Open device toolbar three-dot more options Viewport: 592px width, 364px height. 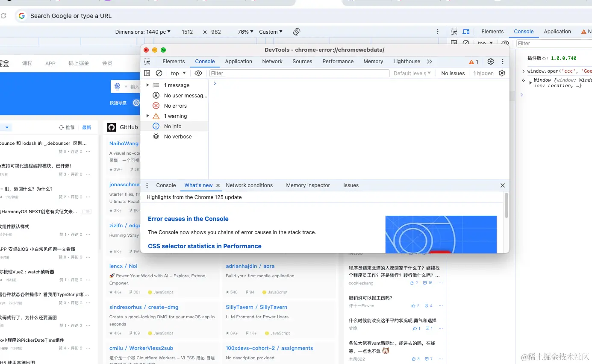438,32
